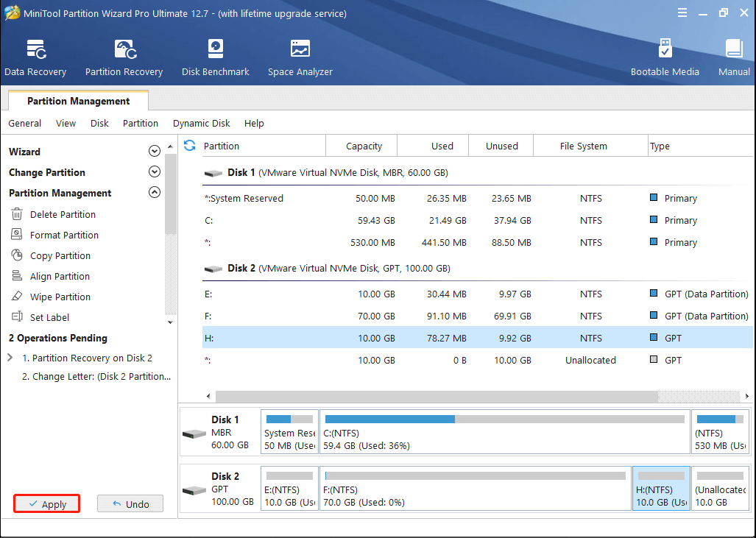
Task: Click the Copy Partition action
Action: coord(60,256)
